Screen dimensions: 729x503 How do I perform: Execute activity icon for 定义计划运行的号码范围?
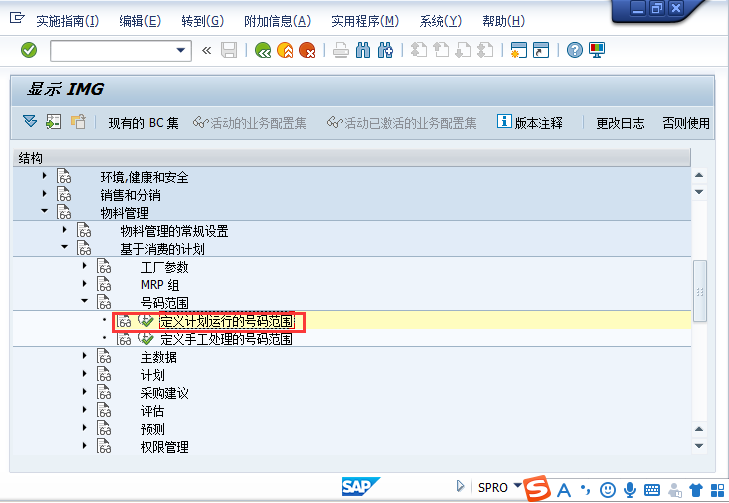[x=146, y=321]
